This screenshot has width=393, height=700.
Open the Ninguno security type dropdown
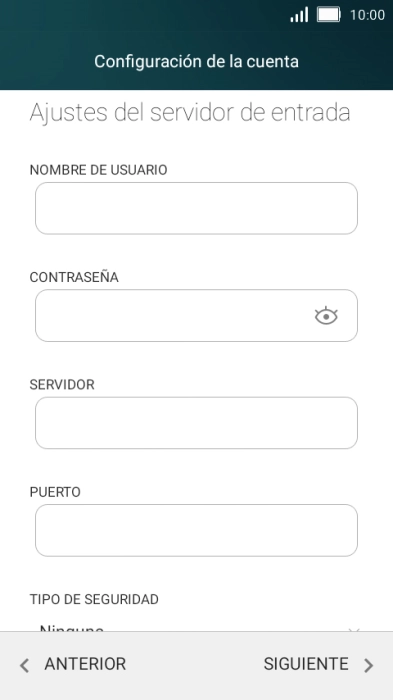pyautogui.click(x=196, y=627)
